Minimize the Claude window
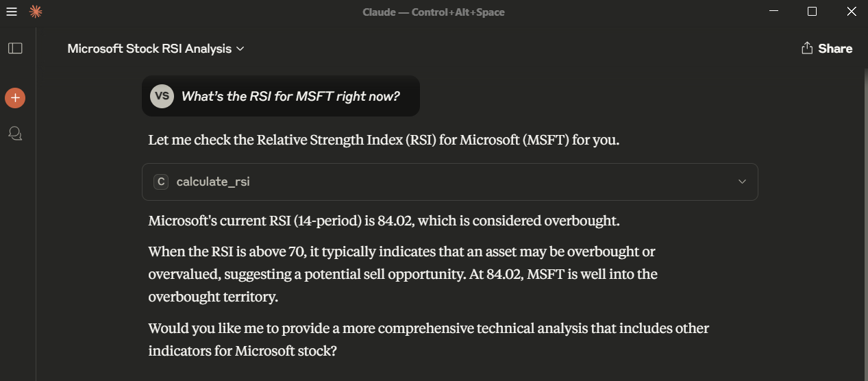Screen dimensions: 868x381 (x=773, y=12)
